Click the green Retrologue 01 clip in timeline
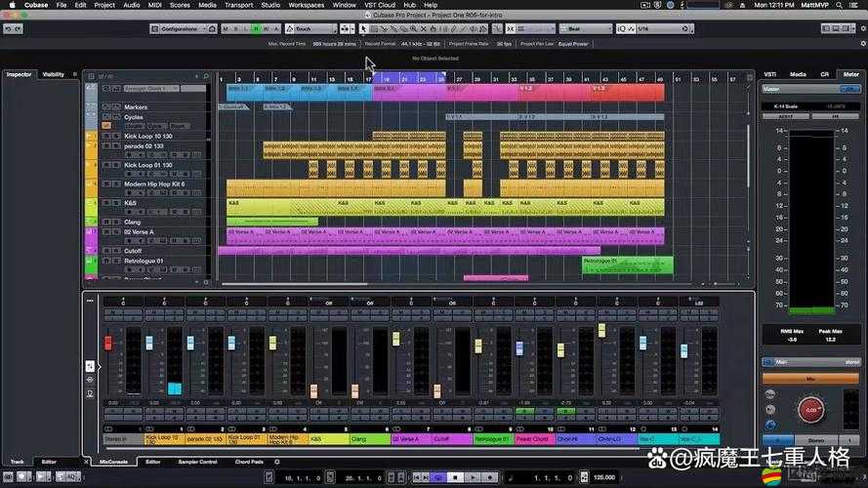 pos(627,265)
